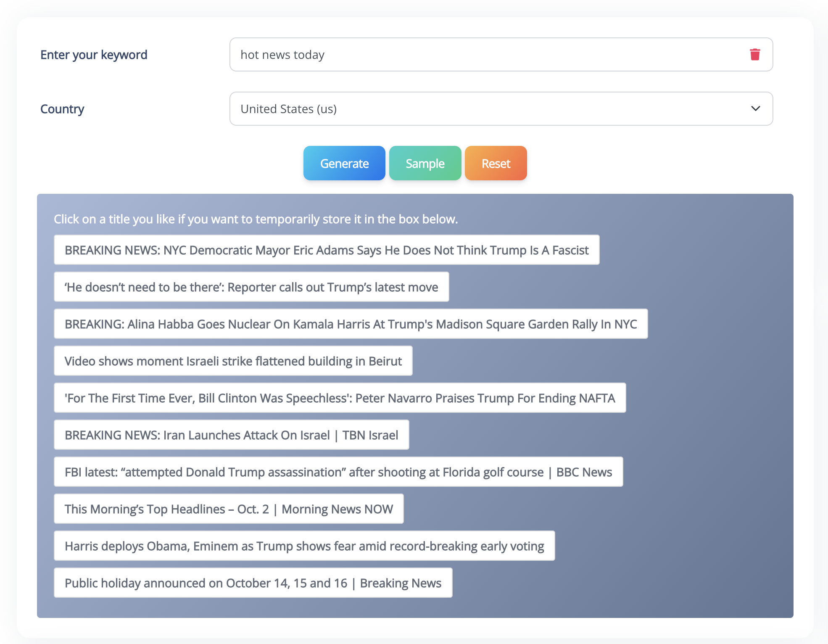The height and width of the screenshot is (644, 828).
Task: Click the Israeli strike in Beirut video title
Action: (x=233, y=361)
